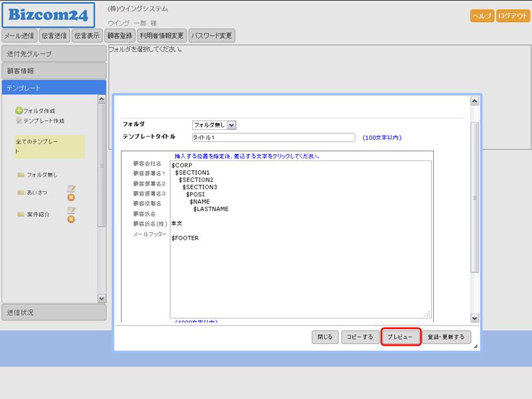Click the orange ログアウト button
Screen dimensions: 532x399
pos(513,16)
